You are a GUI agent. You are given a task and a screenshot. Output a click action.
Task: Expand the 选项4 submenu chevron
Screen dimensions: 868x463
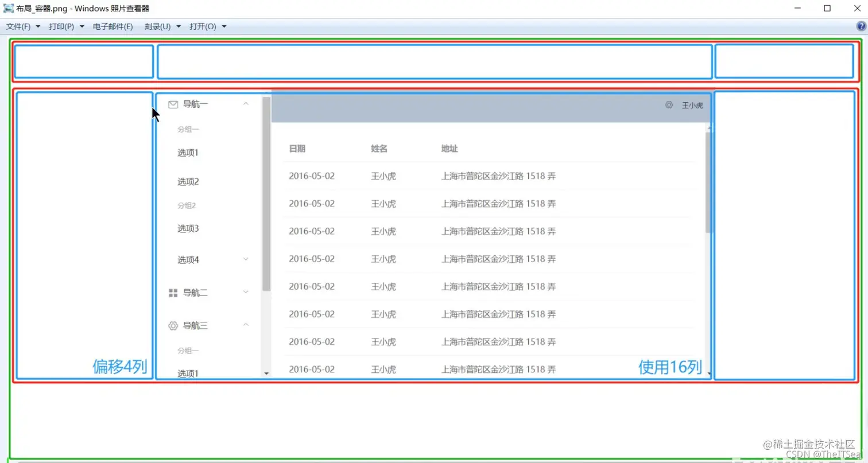coord(246,259)
